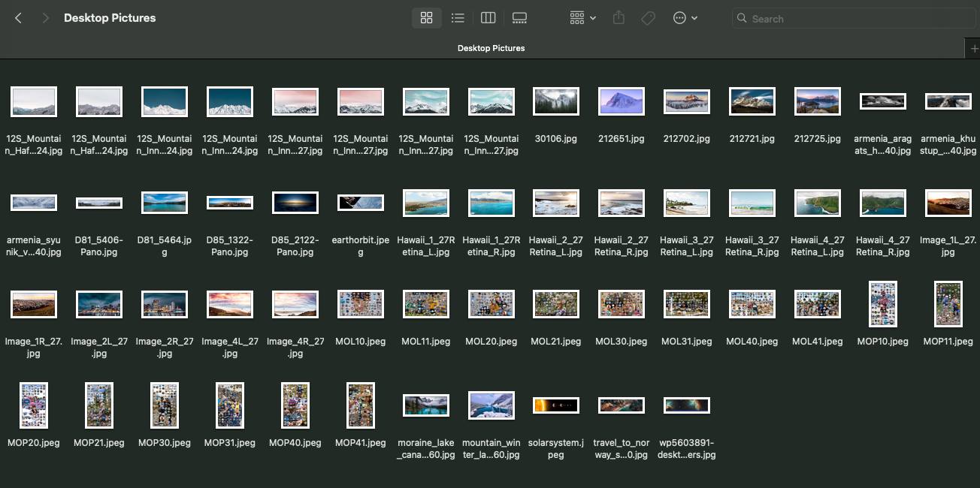
Task: Open the grouping dropdown chevron
Action: [591, 17]
